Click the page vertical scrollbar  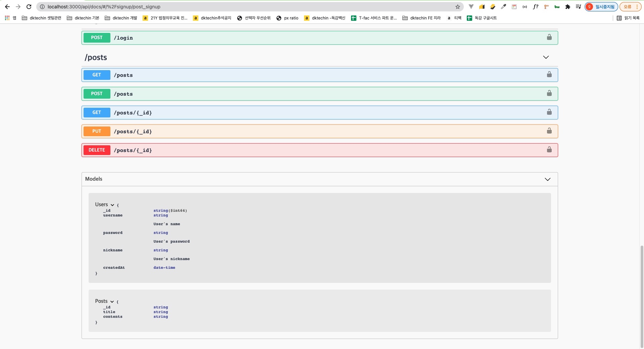coord(642,295)
